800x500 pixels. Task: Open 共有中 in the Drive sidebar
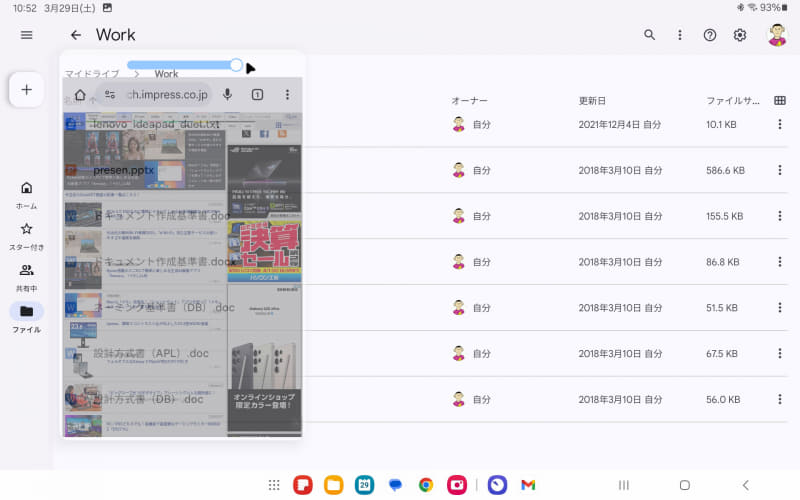click(x=27, y=278)
